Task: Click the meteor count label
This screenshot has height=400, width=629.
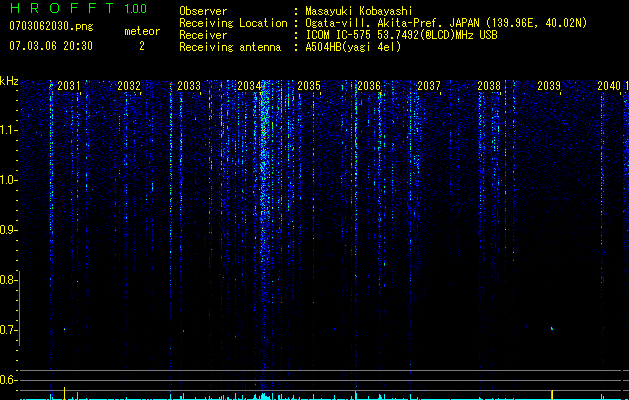Action: pyautogui.click(x=142, y=31)
